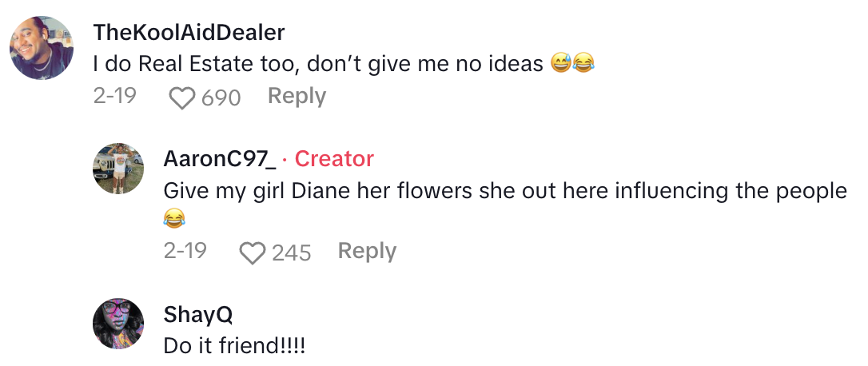Click the 690 like count
This screenshot has height=366, width=868.
[x=221, y=97]
